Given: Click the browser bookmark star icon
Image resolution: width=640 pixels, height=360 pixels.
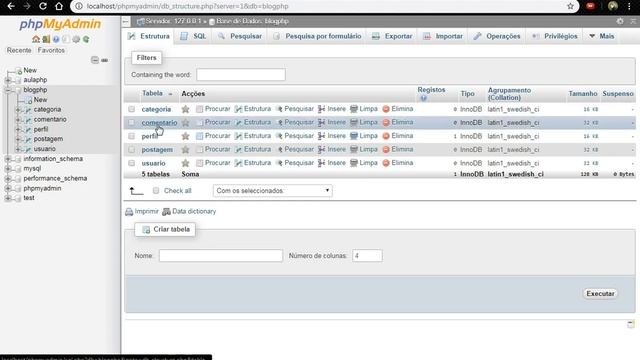Looking at the screenshot, I should click(571, 6).
